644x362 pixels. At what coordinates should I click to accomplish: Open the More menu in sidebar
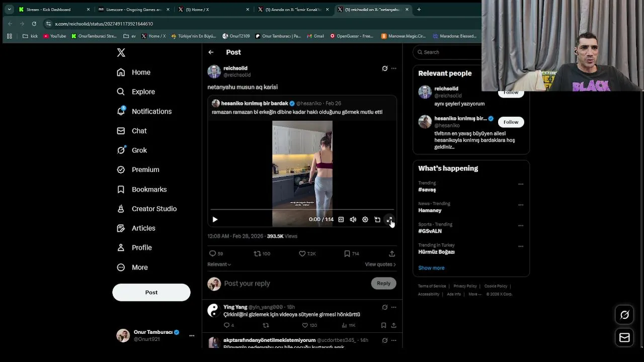132,267
